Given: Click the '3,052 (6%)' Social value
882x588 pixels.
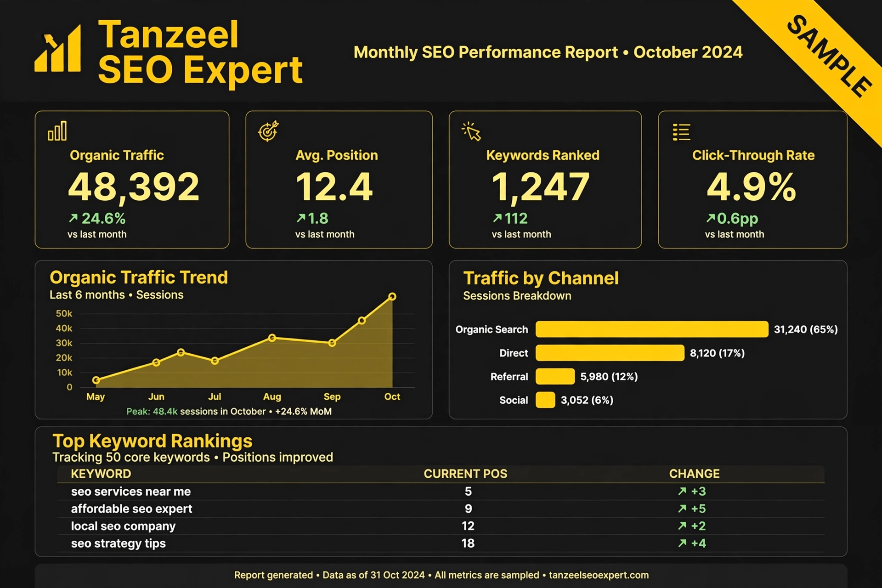Looking at the screenshot, I should click(587, 400).
